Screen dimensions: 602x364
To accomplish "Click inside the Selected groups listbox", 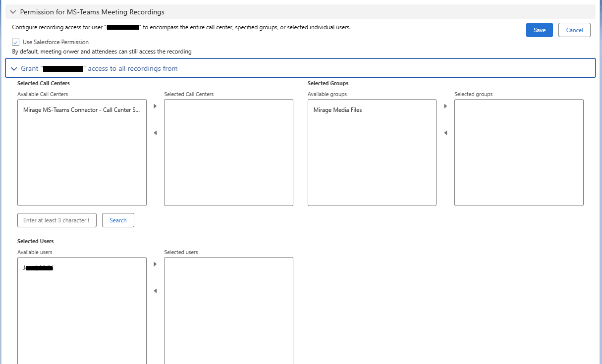I will pos(519,153).
